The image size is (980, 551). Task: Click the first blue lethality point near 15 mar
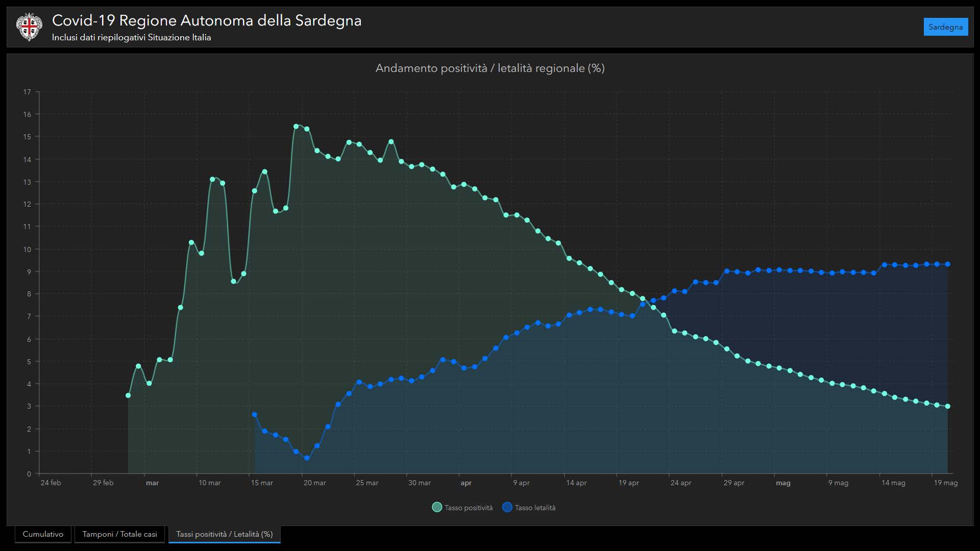coord(255,415)
